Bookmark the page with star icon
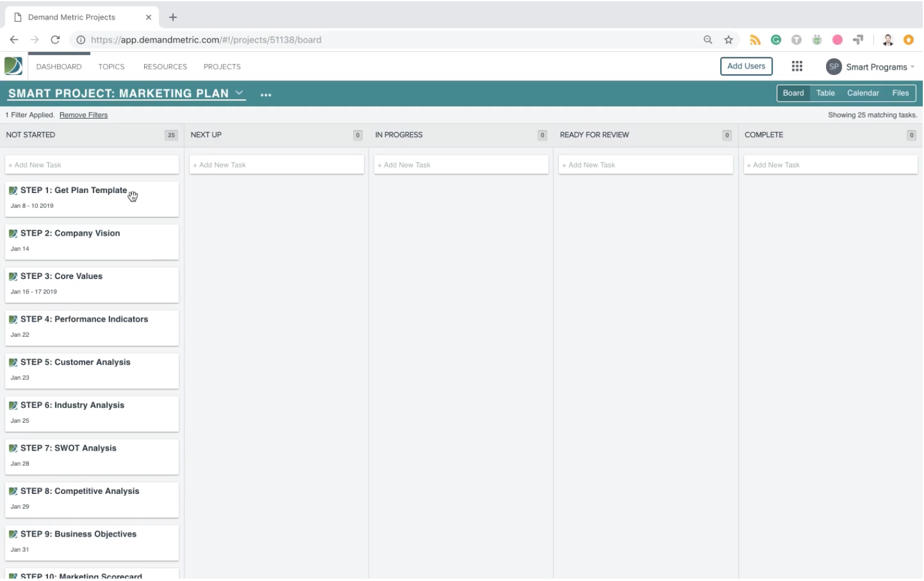Screen dimensions: 924x581 click(x=729, y=40)
